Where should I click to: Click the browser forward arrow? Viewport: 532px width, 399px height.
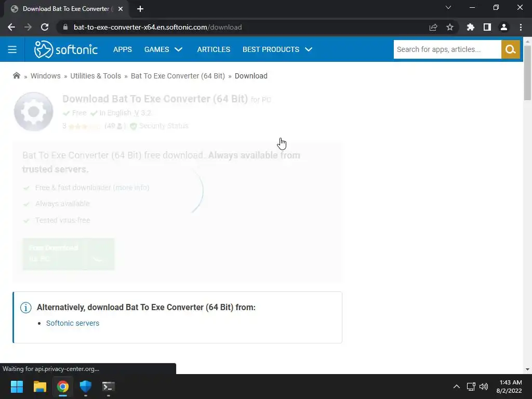(28, 27)
